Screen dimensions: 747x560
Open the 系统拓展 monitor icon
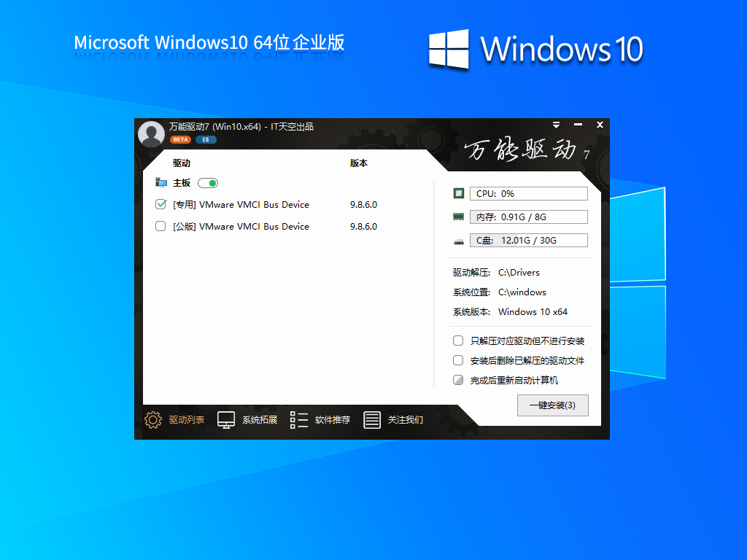(225, 420)
